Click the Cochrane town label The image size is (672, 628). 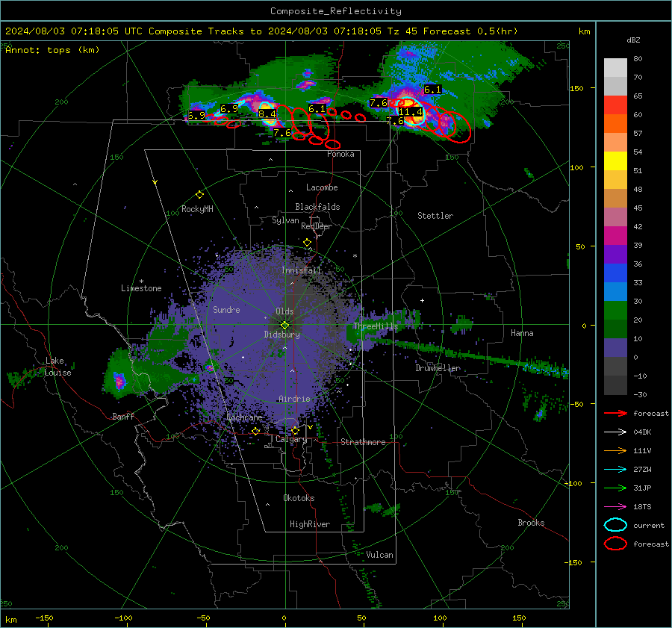(x=244, y=417)
